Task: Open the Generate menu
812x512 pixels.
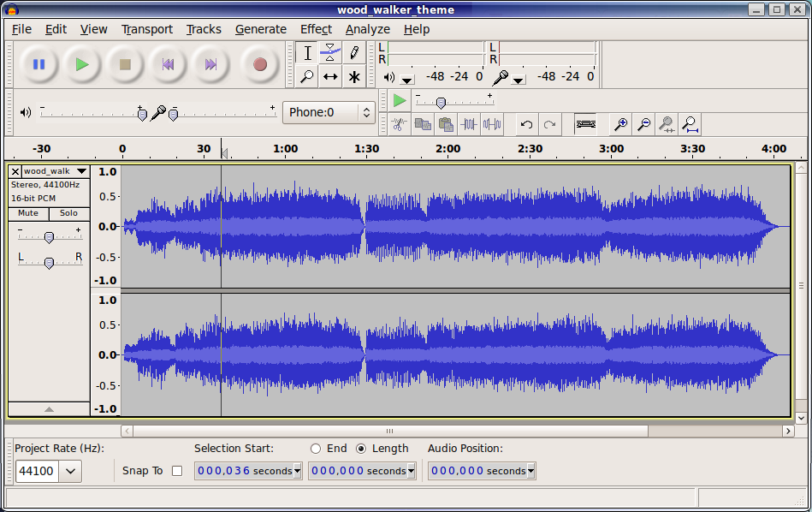Action: click(x=260, y=29)
